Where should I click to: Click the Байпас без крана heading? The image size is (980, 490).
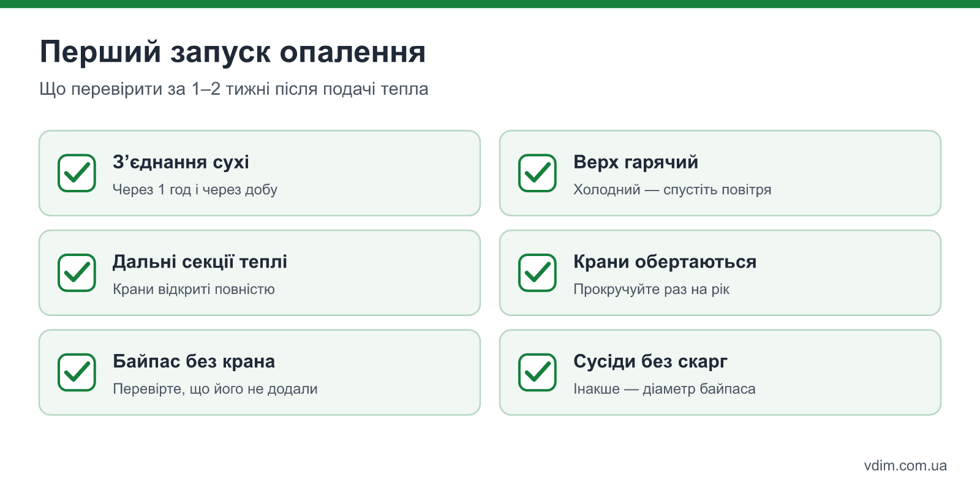(x=194, y=361)
